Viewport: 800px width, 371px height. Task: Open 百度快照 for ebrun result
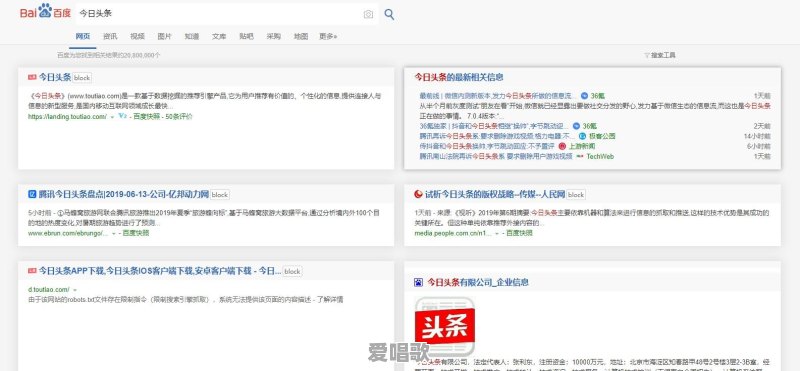point(136,233)
